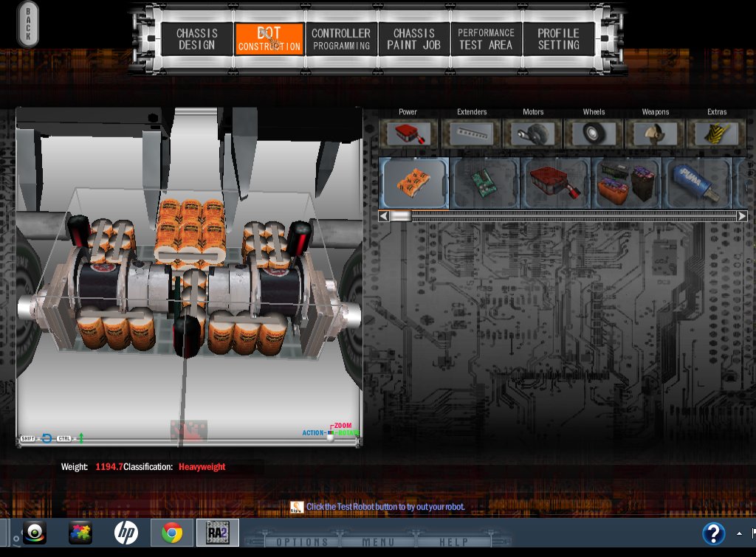The width and height of the screenshot is (756, 557).
Task: Click the CTRL key label in viewport
Action: click(63, 438)
